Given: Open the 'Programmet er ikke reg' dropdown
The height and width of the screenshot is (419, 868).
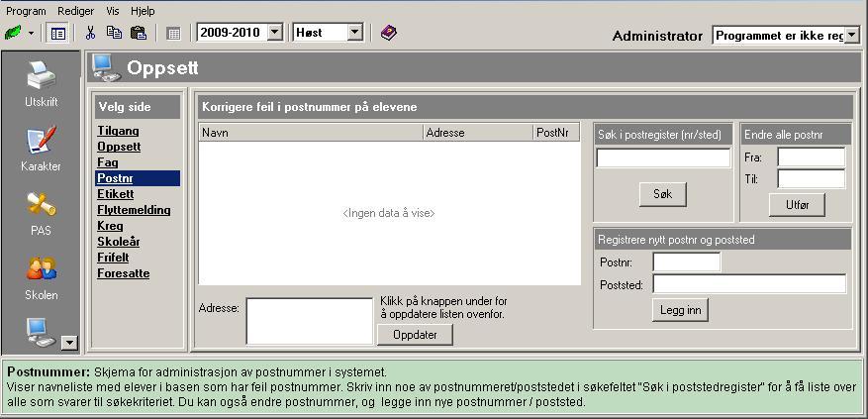Looking at the screenshot, I should coord(851,36).
